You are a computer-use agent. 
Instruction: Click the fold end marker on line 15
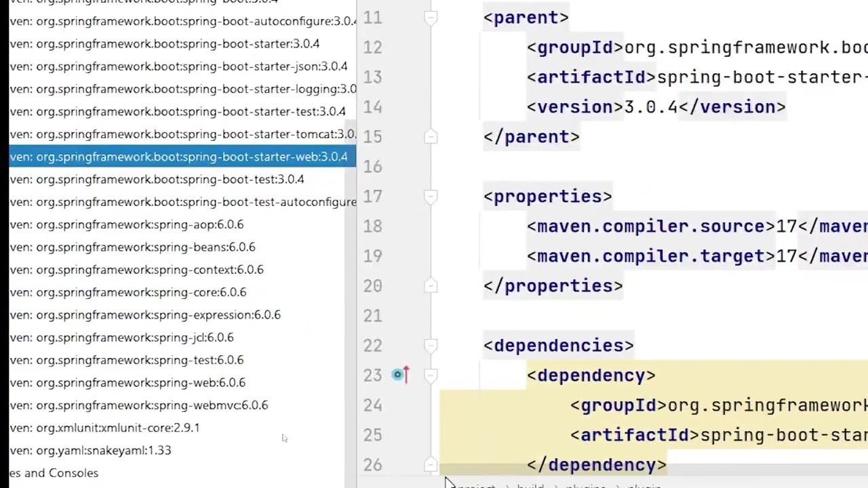pos(431,137)
